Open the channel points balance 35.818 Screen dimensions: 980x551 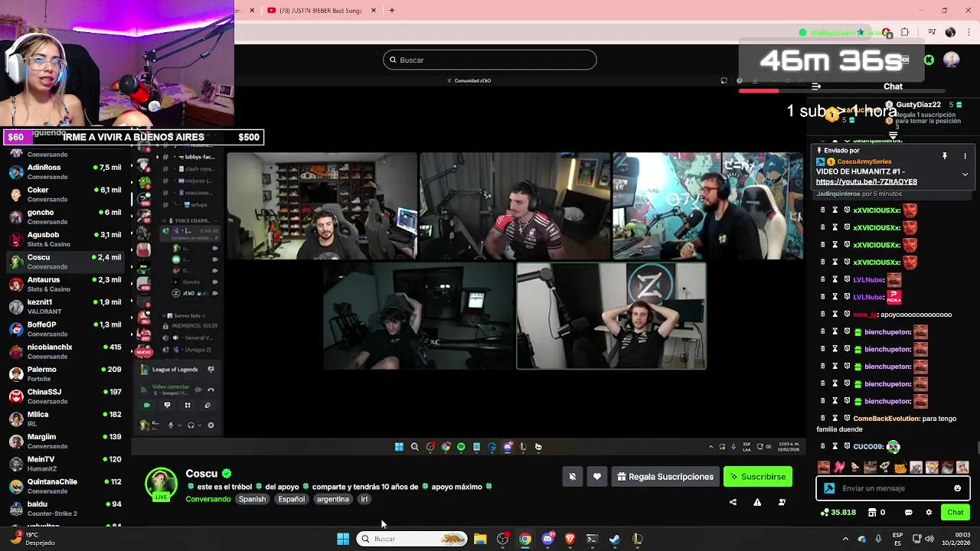(x=838, y=513)
